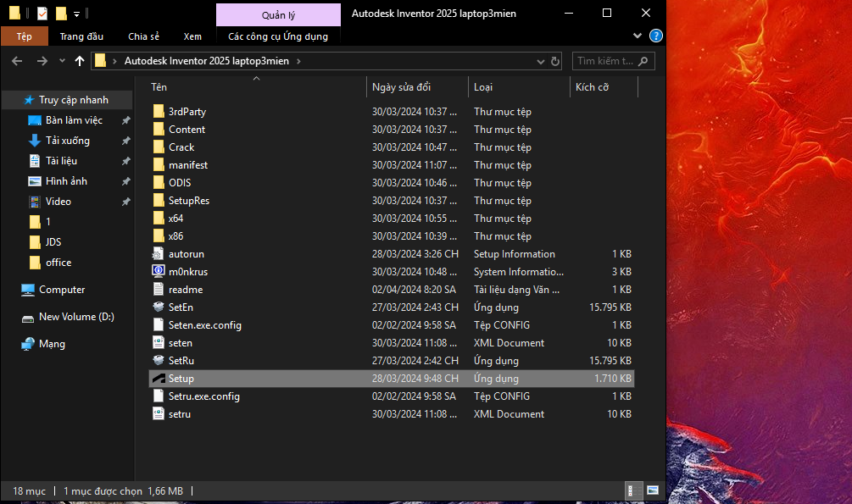Open New Volume (D:) in navigation pane
Image resolution: width=852 pixels, height=504 pixels.
(76, 317)
